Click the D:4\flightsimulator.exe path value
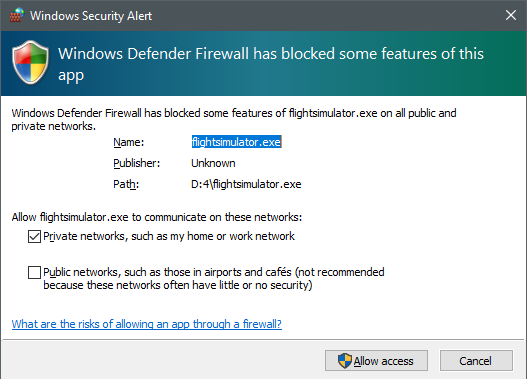Viewport: 529px width, 379px height. pyautogui.click(x=246, y=184)
